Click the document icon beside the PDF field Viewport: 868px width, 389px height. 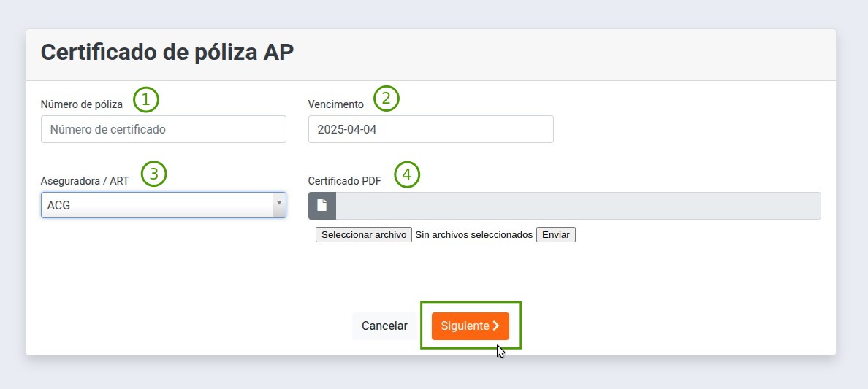(x=322, y=206)
